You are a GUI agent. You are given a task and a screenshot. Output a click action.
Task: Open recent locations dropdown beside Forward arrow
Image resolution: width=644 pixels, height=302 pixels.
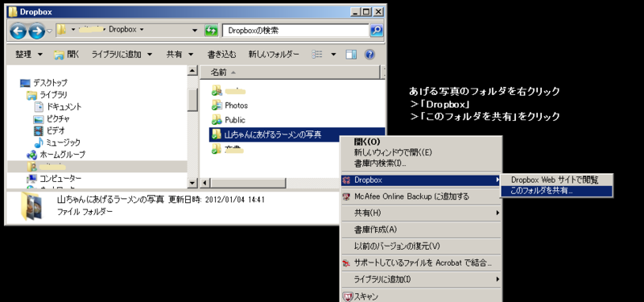(x=49, y=31)
